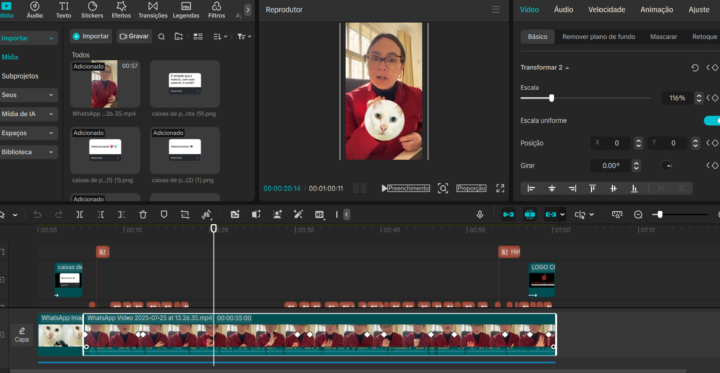Click the search icon in the media panel

[x=161, y=37]
